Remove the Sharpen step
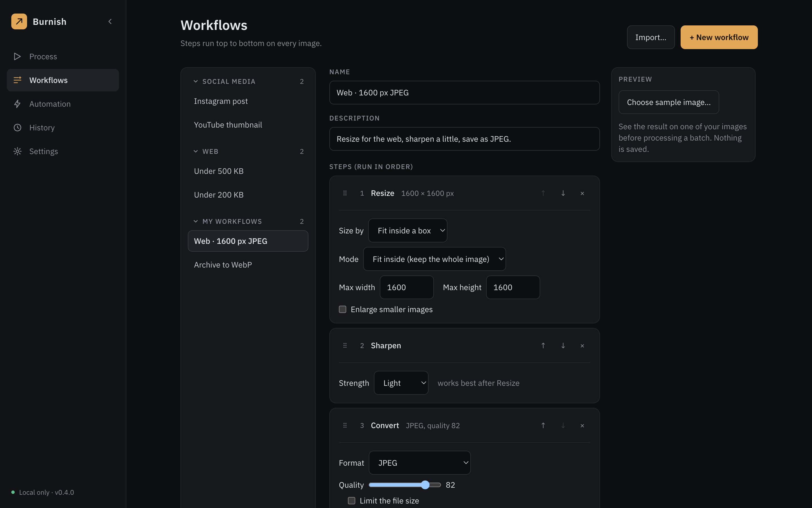 pyautogui.click(x=582, y=345)
